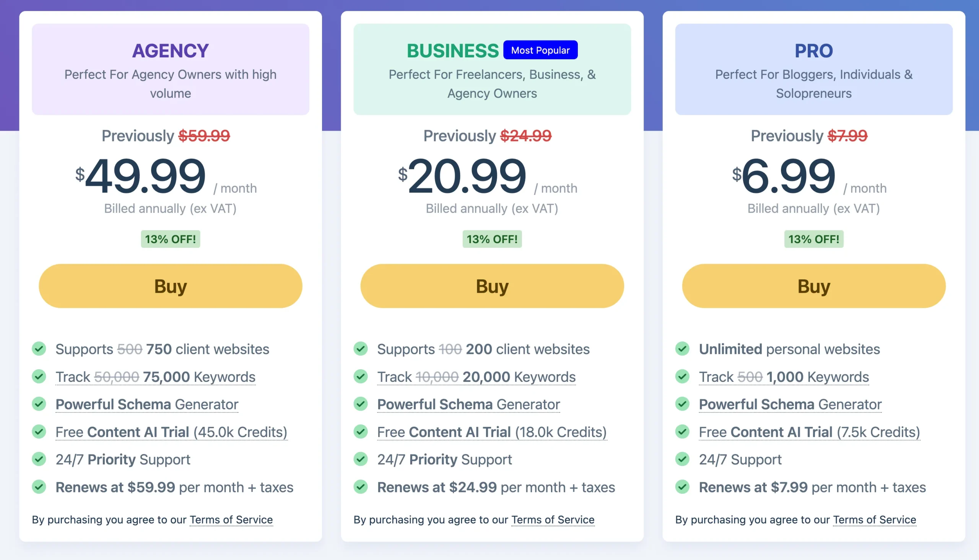The width and height of the screenshot is (979, 560).
Task: Click the checkmark next to Pro's Free Content AI Trial
Action: tap(683, 432)
